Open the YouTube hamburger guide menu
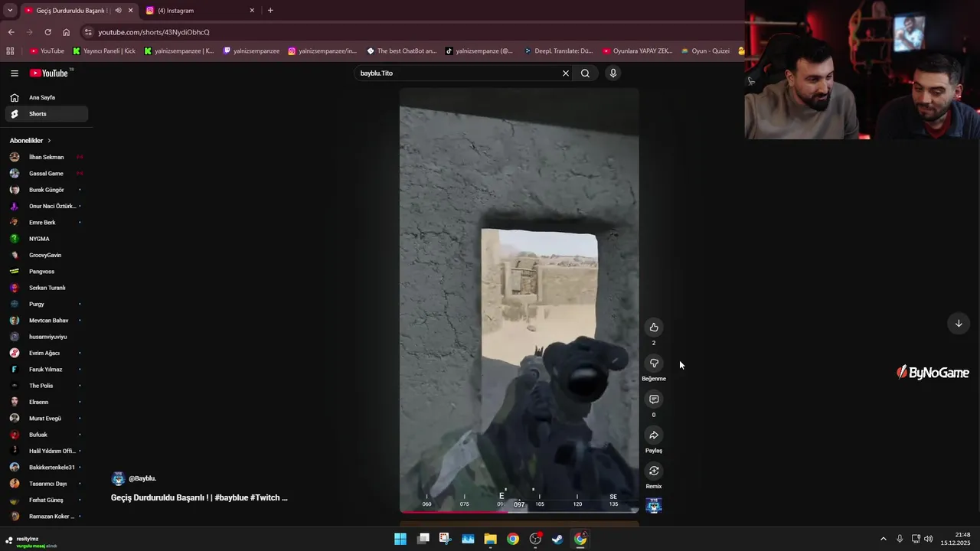Screen dimensions: 980x551 click(x=15, y=73)
